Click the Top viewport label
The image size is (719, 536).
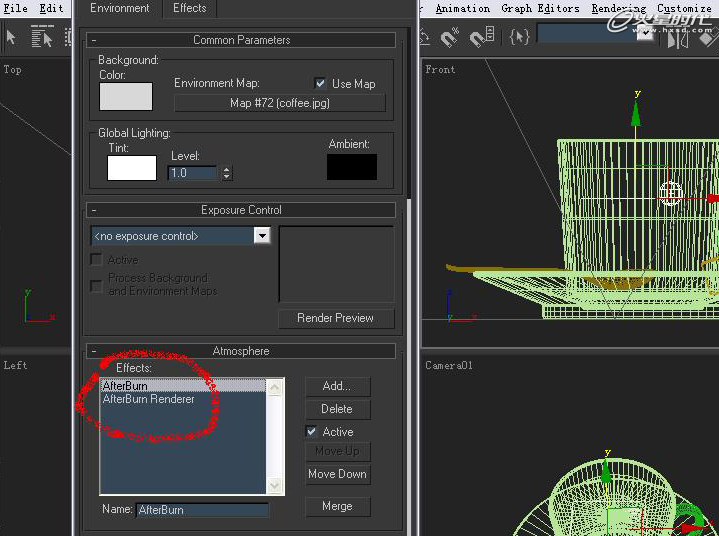pos(12,70)
